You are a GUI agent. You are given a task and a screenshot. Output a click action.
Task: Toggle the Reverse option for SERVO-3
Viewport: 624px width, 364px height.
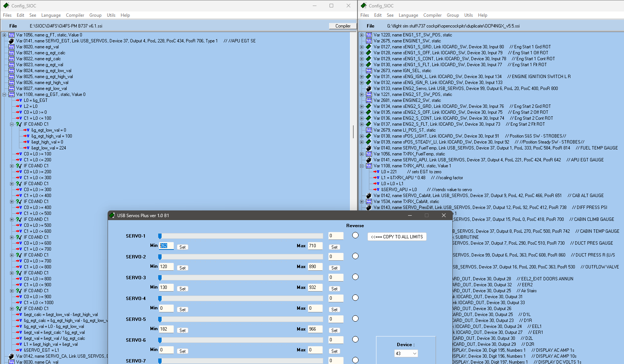[355, 277]
